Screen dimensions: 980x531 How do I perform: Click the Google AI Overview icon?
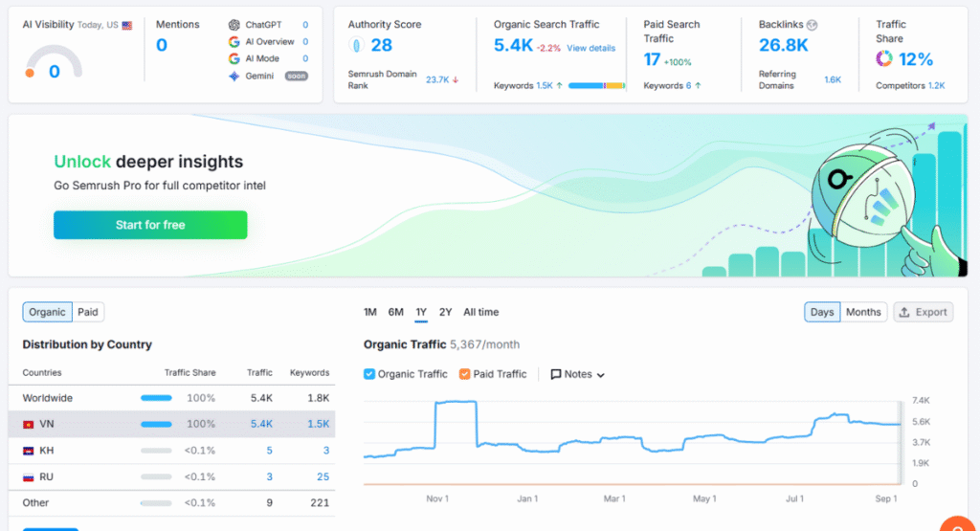234,42
